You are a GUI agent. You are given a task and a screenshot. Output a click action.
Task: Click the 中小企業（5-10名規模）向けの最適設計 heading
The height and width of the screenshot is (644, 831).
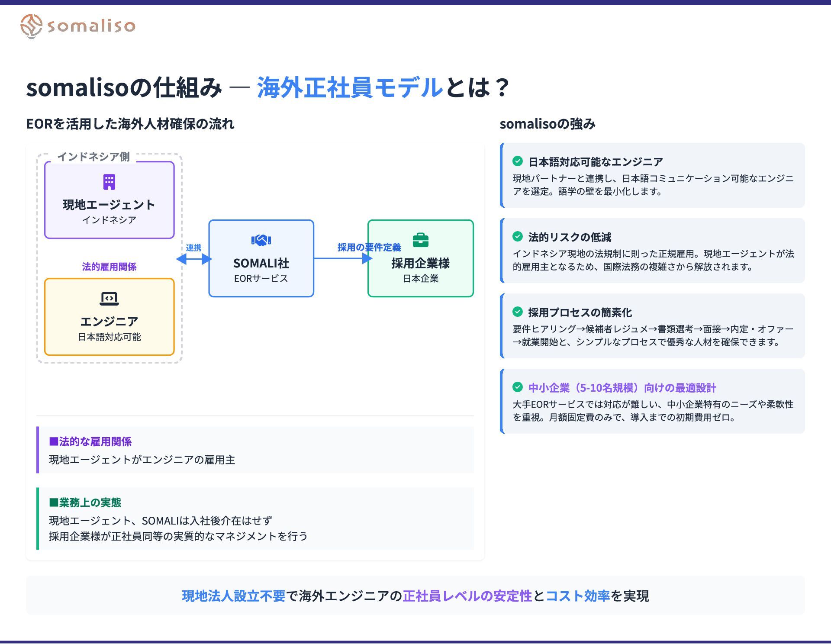point(622,388)
